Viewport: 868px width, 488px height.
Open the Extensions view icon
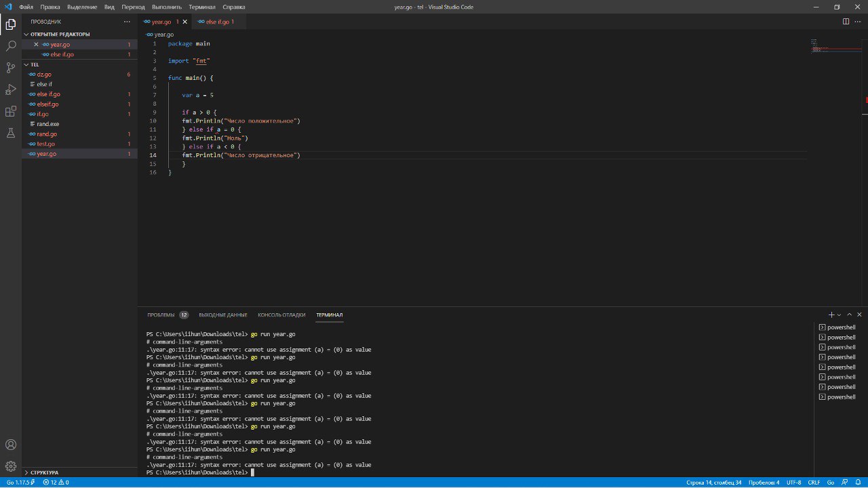[11, 111]
